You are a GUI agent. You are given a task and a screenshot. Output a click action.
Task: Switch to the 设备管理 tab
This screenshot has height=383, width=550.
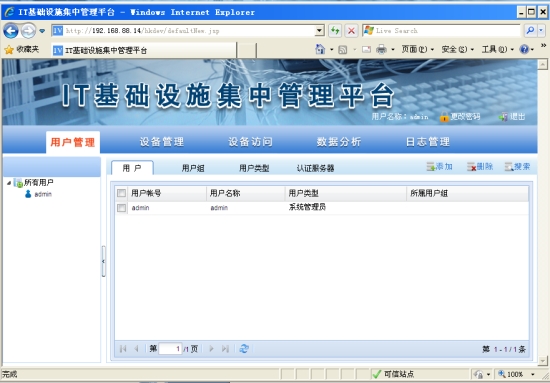click(162, 142)
